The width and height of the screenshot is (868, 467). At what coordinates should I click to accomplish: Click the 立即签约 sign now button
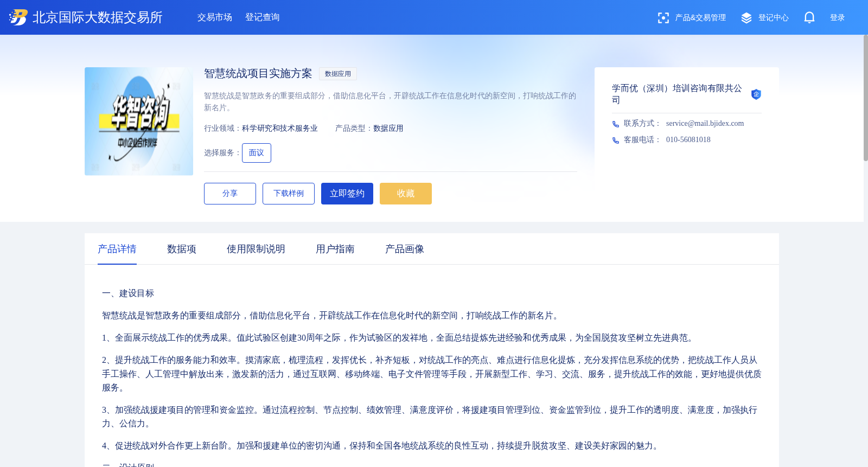click(x=347, y=194)
